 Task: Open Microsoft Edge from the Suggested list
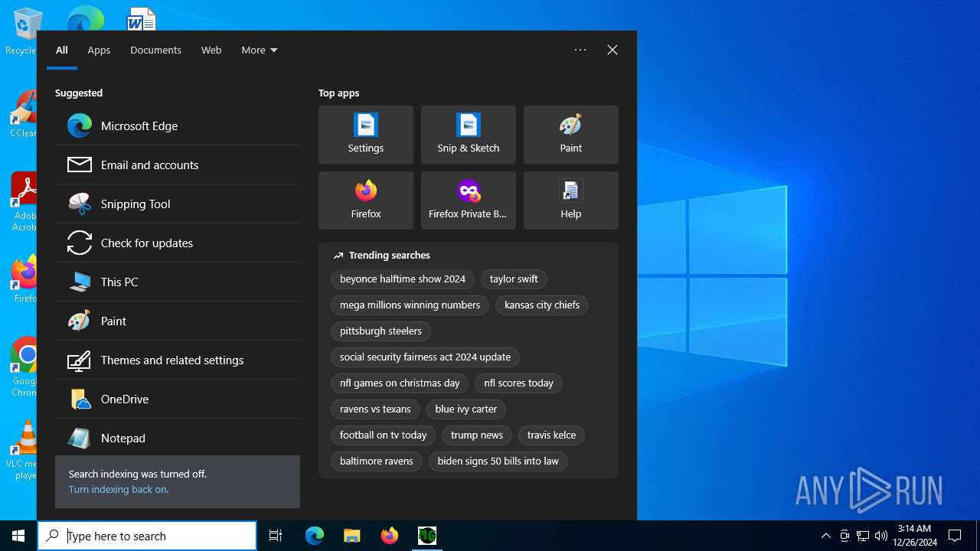pyautogui.click(x=178, y=126)
